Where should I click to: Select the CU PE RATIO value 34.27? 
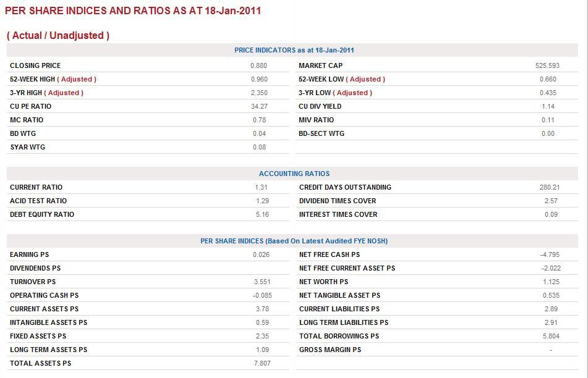[259, 106]
